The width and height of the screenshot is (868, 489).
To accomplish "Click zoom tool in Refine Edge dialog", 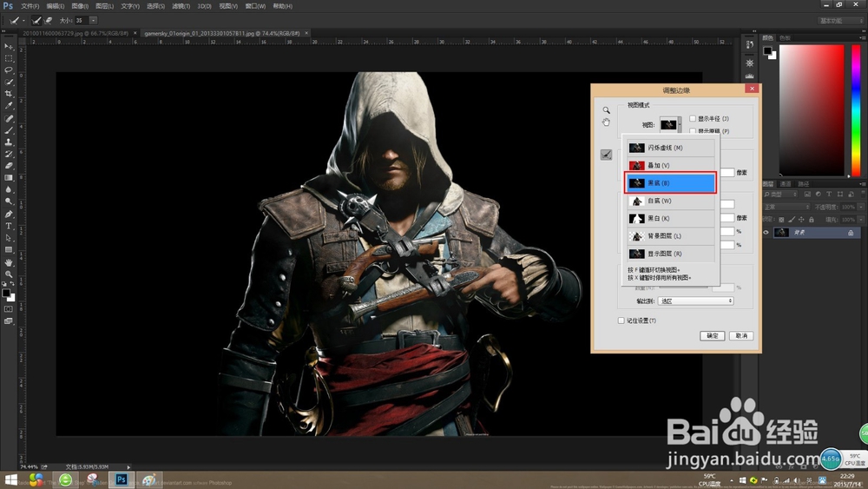I will pyautogui.click(x=606, y=110).
